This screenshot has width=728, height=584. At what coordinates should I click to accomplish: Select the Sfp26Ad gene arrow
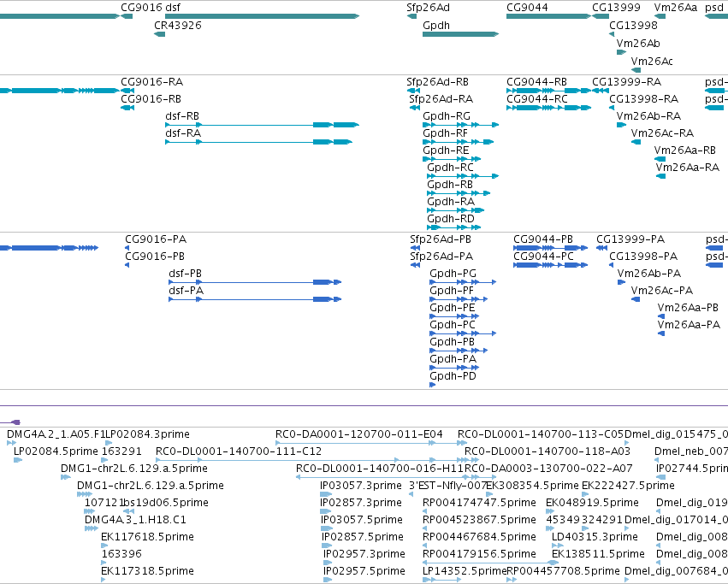pyautogui.click(x=411, y=16)
